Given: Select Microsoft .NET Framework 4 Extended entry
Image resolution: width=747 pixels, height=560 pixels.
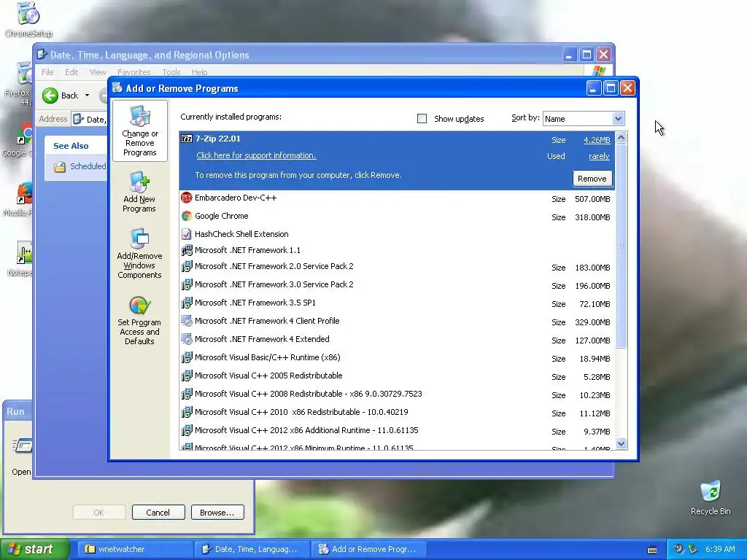Looking at the screenshot, I should click(398, 340).
